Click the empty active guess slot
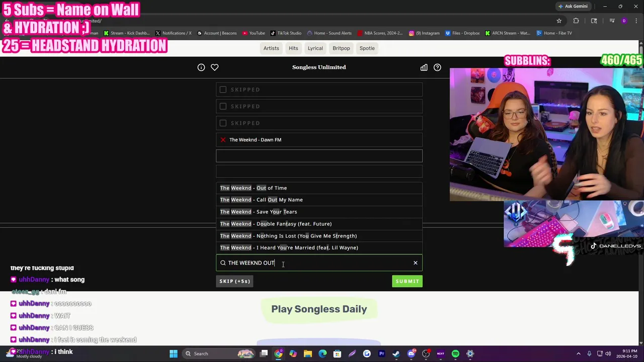Viewport: 644px width, 362px height. pyautogui.click(x=319, y=156)
